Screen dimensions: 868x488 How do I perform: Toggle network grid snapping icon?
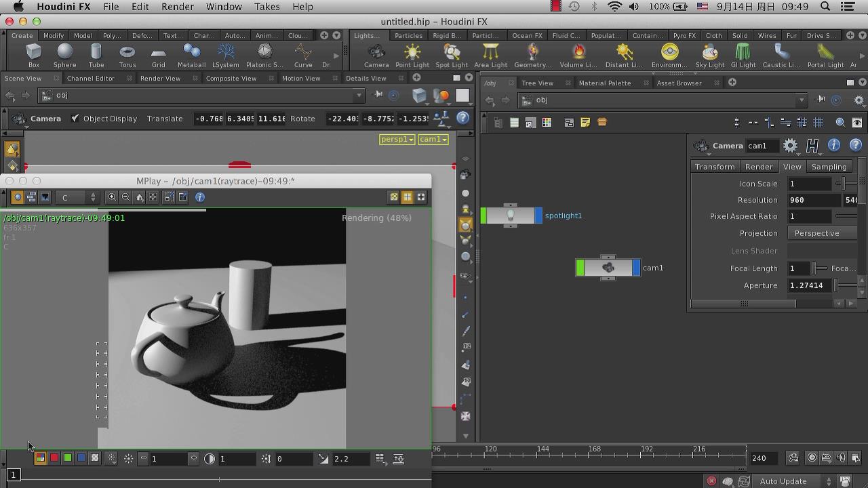tap(818, 123)
